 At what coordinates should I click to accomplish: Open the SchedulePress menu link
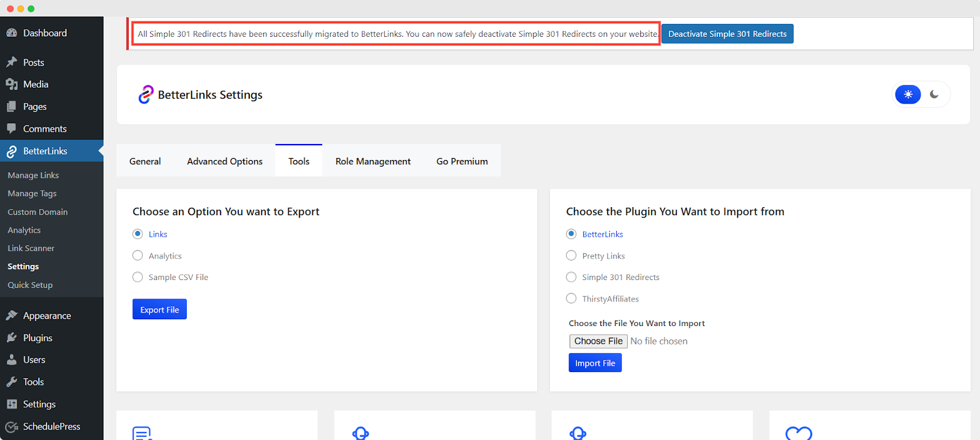[x=51, y=427]
